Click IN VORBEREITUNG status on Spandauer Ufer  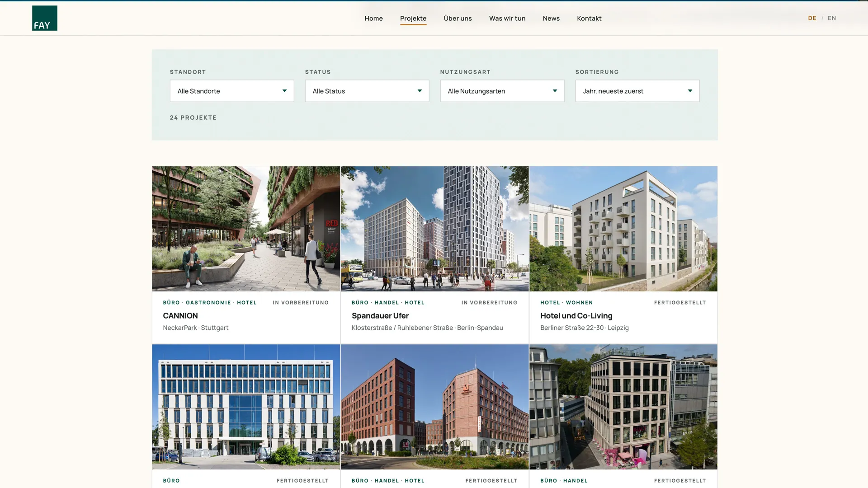(489, 303)
